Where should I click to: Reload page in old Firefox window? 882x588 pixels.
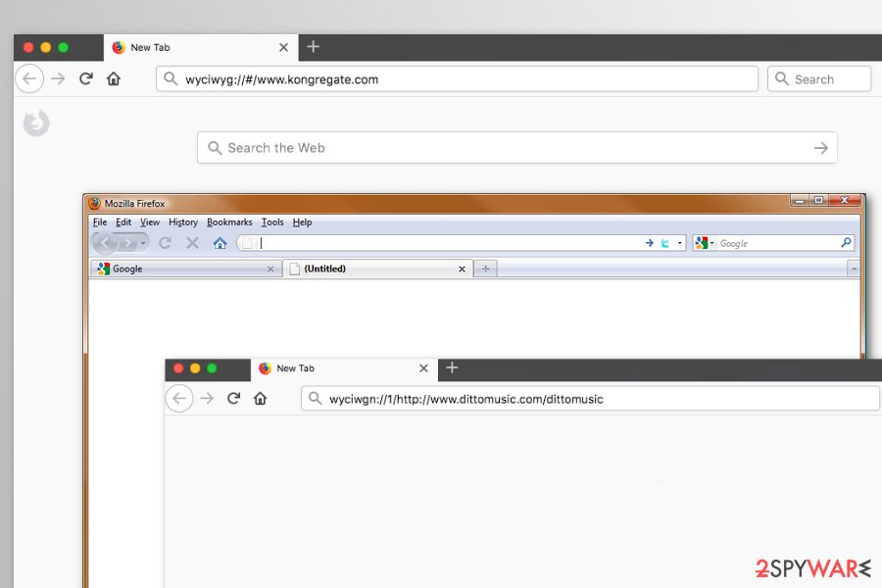(165, 243)
